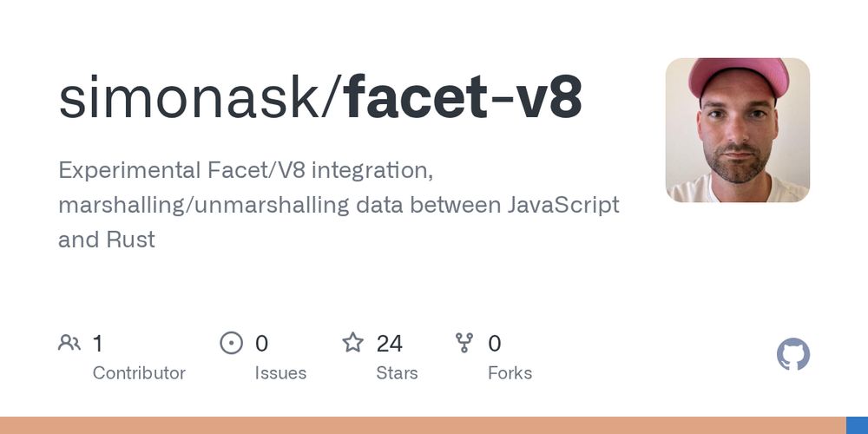This screenshot has height=434, width=868.
Task: Click the fork icon
Action: pos(464,343)
